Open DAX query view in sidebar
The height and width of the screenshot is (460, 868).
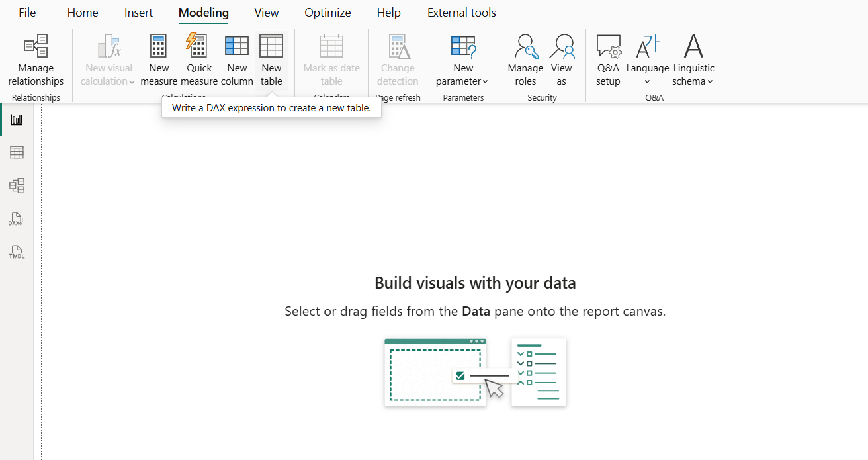coord(17,219)
